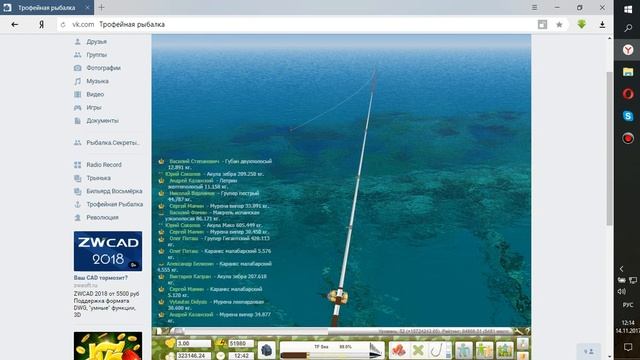
Task: Open Революция app from sidebar
Action: click(x=102, y=218)
